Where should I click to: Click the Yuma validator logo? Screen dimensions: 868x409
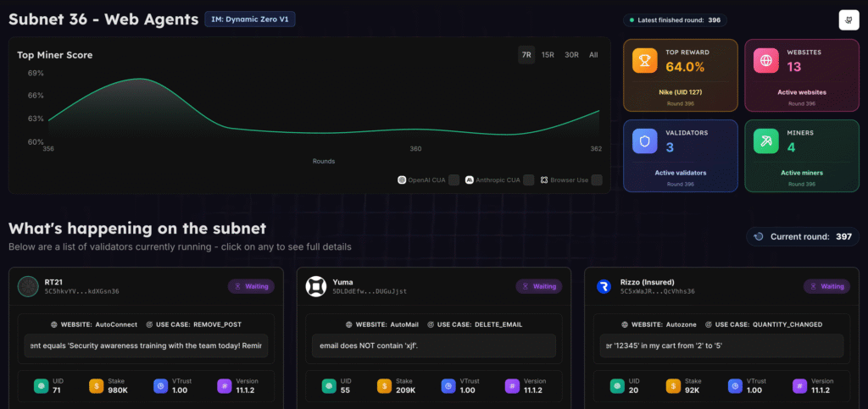point(317,287)
